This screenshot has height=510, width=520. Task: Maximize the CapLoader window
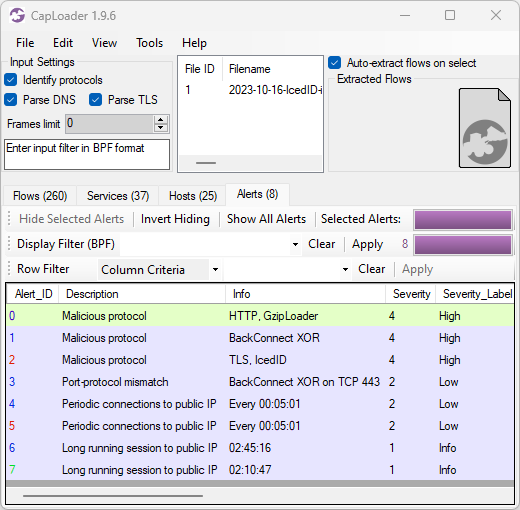click(x=450, y=15)
